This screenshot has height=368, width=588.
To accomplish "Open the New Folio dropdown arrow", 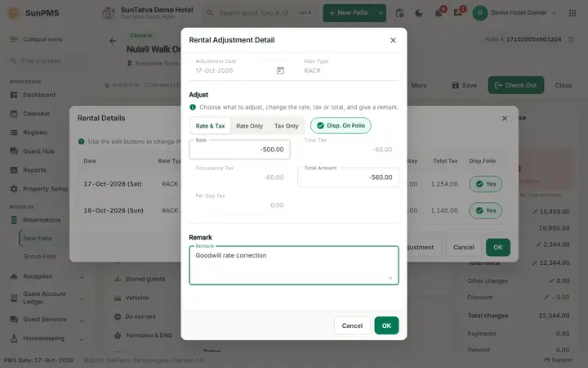I will 381,13.
